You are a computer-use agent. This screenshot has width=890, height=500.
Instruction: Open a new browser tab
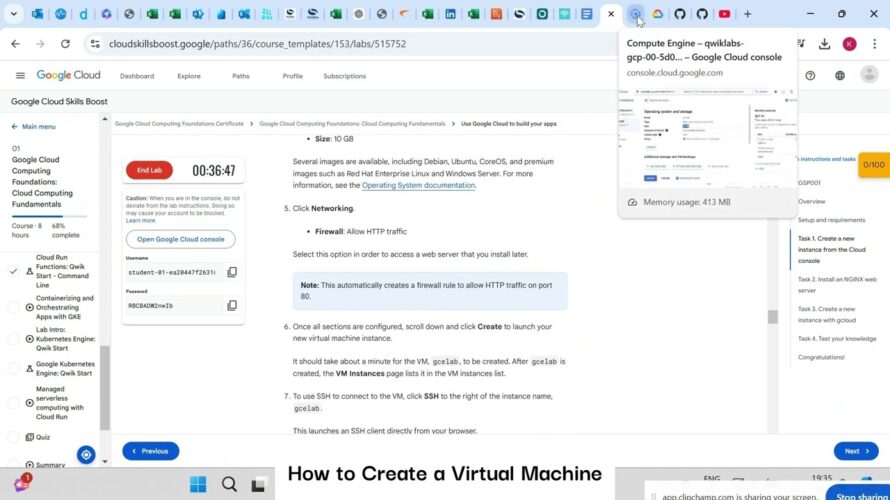(x=748, y=14)
